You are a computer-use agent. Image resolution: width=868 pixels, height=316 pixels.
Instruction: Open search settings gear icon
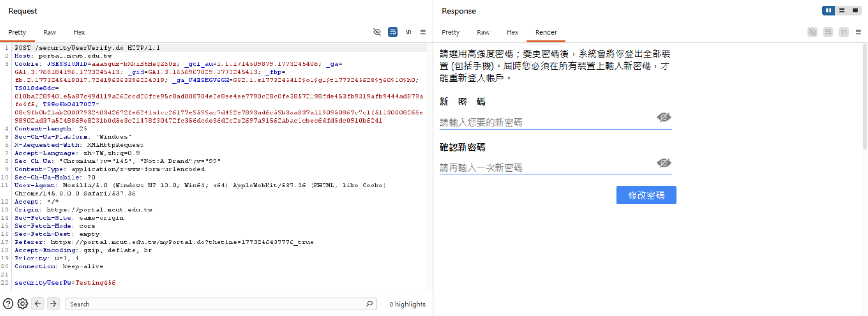pyautogui.click(x=23, y=304)
